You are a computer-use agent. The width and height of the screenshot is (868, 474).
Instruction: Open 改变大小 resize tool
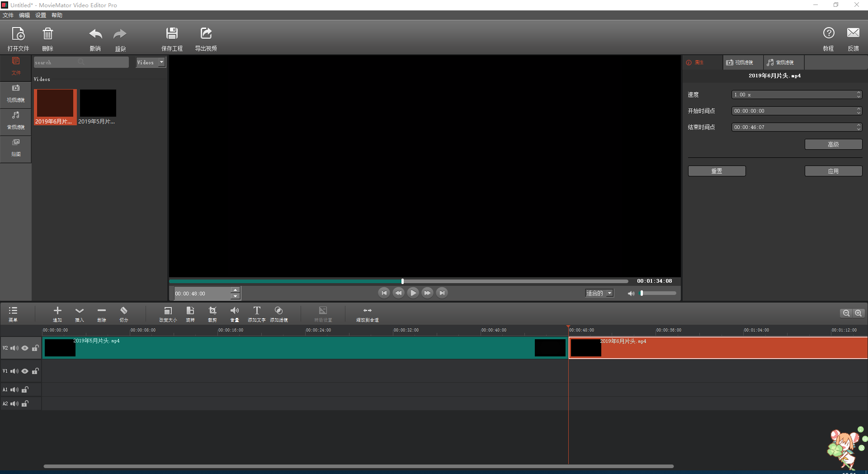(168, 311)
